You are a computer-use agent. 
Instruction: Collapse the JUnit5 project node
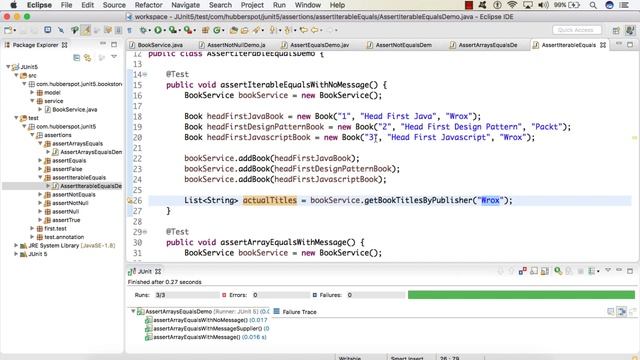8,67
